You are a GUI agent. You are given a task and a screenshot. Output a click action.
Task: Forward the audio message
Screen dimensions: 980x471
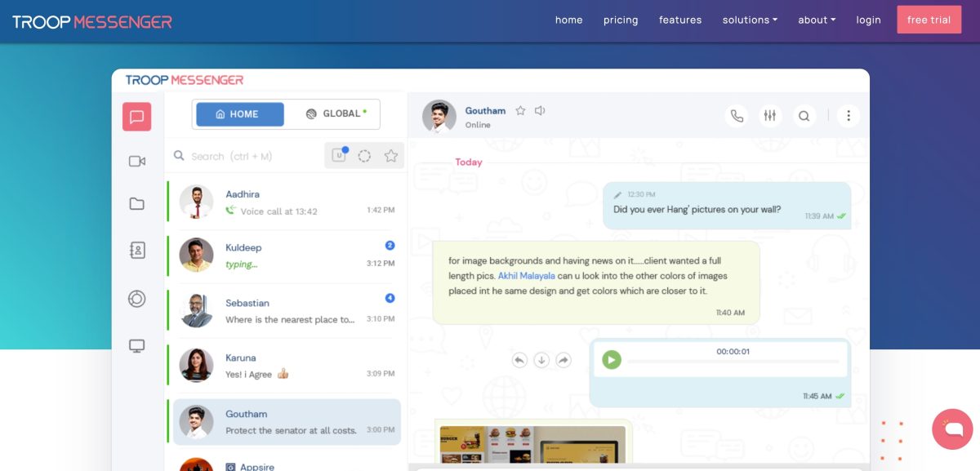pyautogui.click(x=563, y=360)
